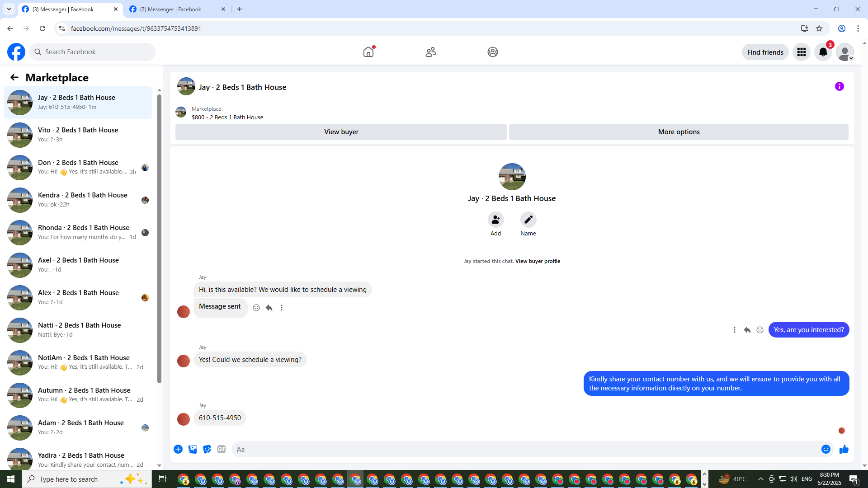Open more options for 'Yes, are you interested?'
Viewport: 868px width, 488px height.
735,330
